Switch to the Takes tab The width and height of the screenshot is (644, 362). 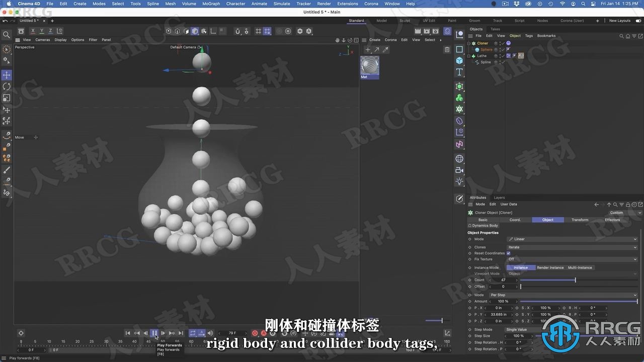tap(495, 29)
